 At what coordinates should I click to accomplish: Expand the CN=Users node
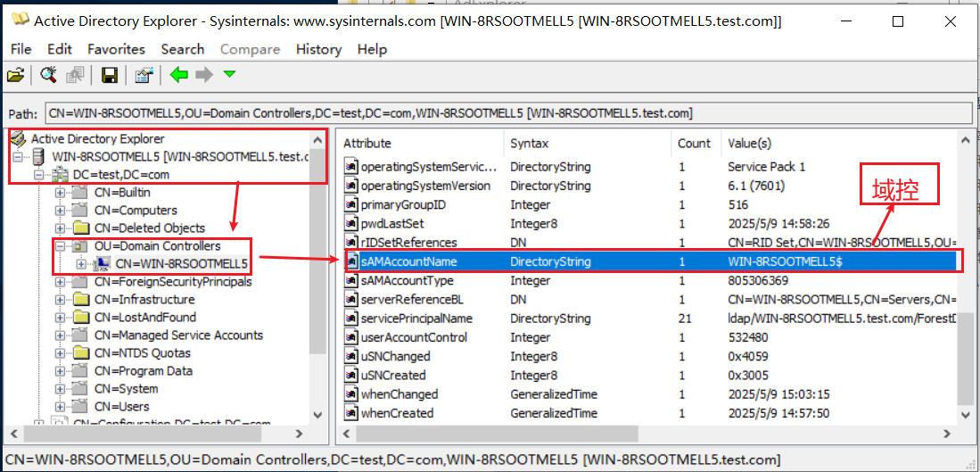click(x=60, y=406)
